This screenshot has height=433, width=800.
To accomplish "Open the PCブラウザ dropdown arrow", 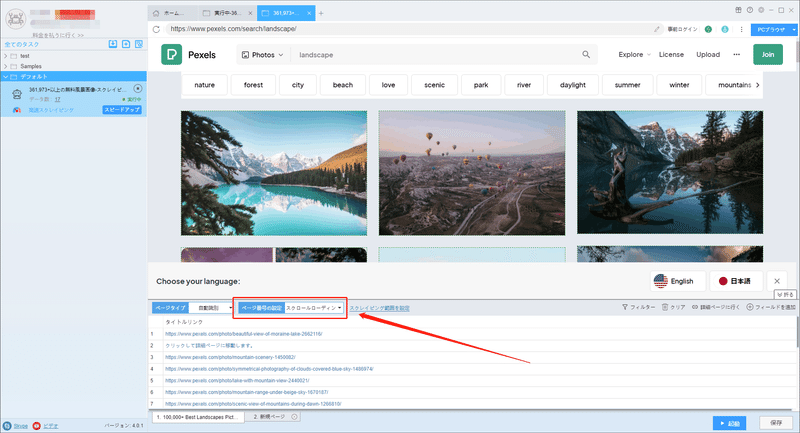I will (x=793, y=30).
